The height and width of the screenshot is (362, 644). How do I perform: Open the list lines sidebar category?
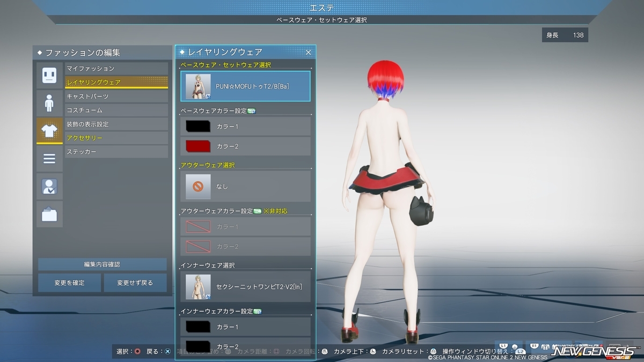coord(49,159)
